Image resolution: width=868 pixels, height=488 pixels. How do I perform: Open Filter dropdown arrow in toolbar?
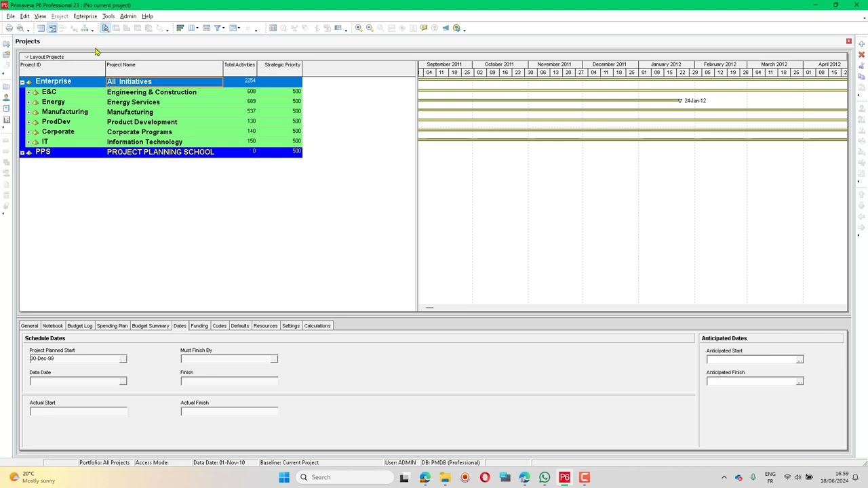click(x=224, y=28)
